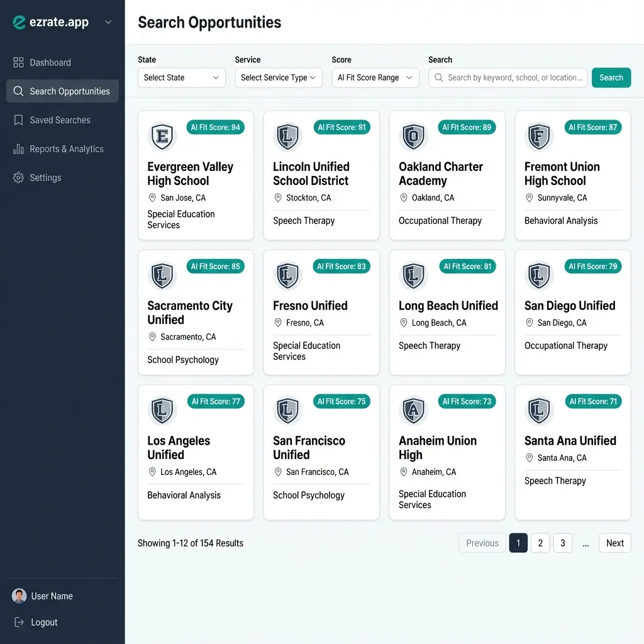This screenshot has width=644, height=644.
Task: Click Evergreen Valley's shield badge icon
Action: (162, 136)
